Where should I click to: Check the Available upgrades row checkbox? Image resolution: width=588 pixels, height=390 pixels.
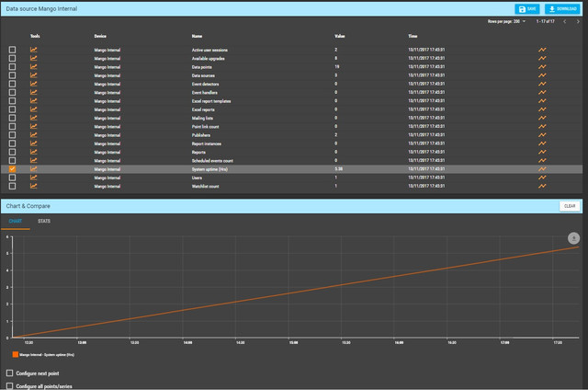coord(12,58)
